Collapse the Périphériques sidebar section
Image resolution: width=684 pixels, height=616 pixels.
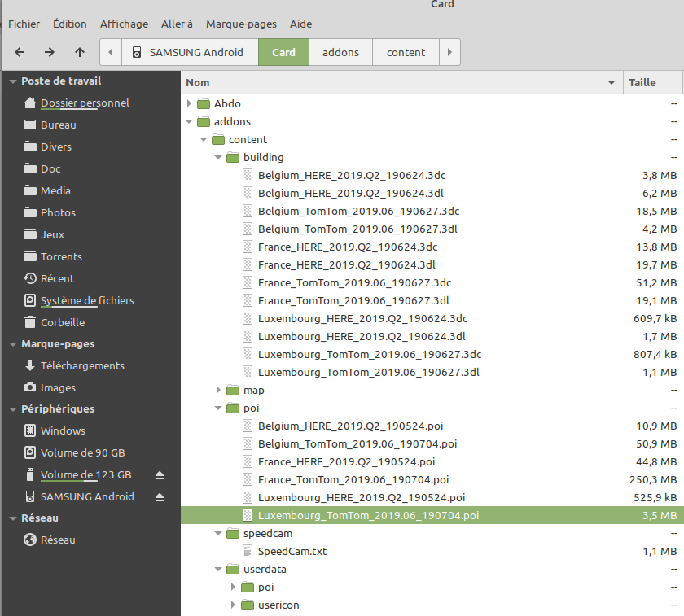point(11,409)
